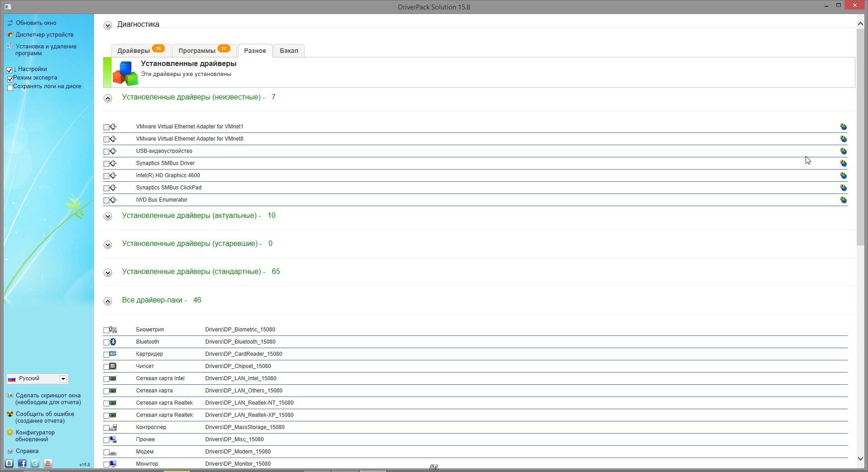This screenshot has width=868, height=472.
Task: Open the Facebook social icon
Action: (22, 463)
